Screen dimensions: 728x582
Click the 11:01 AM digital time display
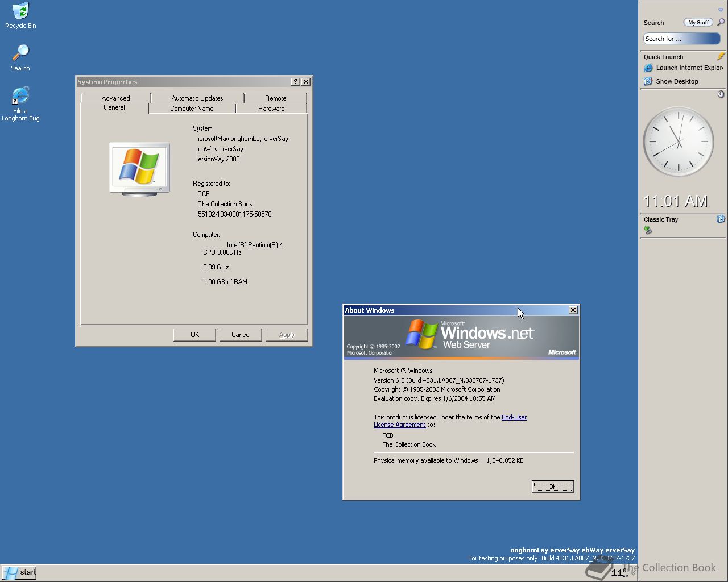676,201
